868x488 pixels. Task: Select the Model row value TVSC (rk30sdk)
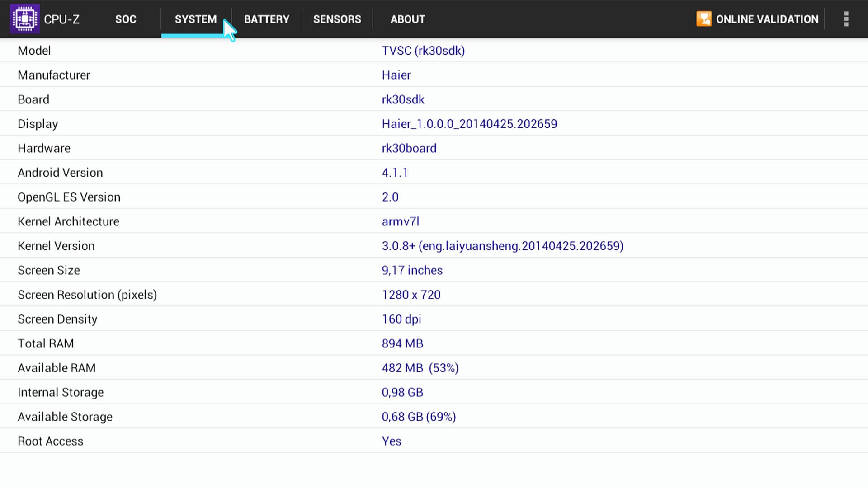point(423,51)
